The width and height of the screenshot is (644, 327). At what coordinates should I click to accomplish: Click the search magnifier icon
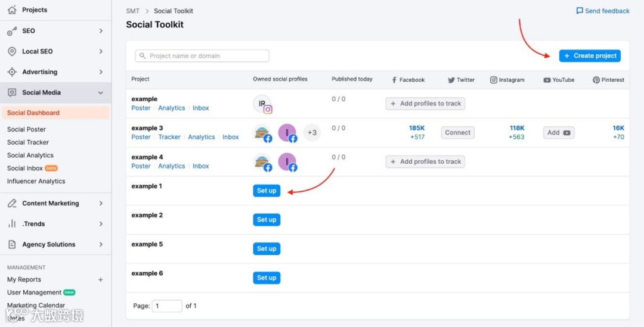(x=143, y=56)
